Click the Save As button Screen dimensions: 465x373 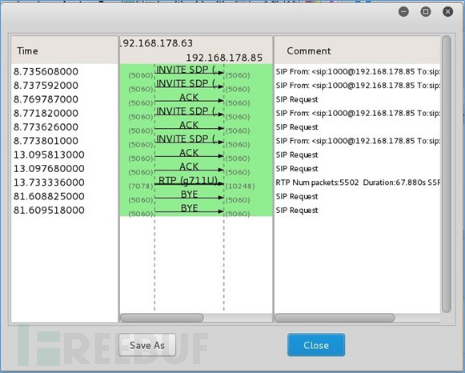tap(147, 345)
